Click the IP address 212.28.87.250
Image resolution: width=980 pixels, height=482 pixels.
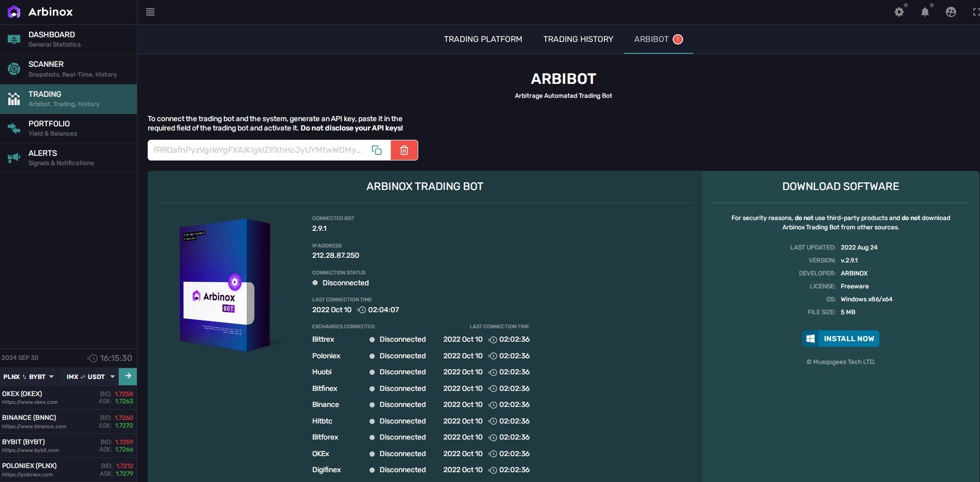pos(335,255)
